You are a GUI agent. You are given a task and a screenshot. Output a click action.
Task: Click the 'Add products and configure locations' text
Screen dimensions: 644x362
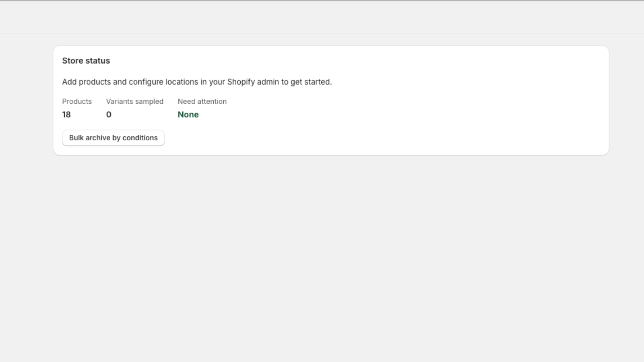click(x=197, y=82)
